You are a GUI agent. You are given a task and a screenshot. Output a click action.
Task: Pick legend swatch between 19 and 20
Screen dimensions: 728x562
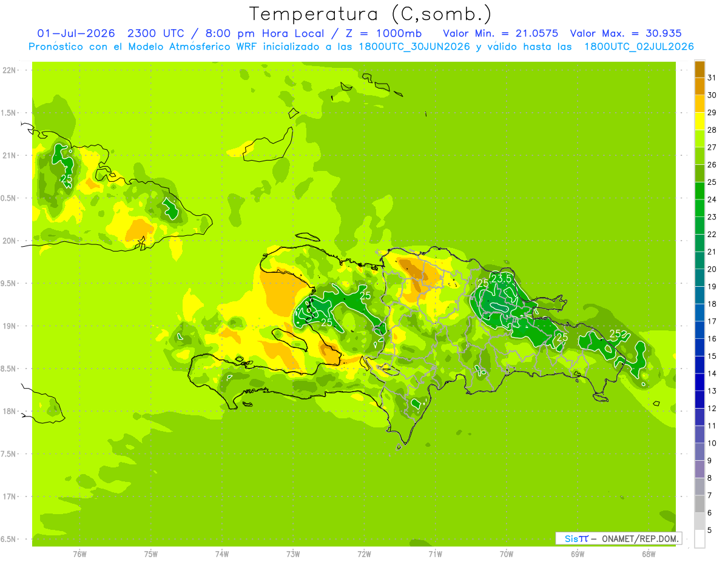tap(699, 278)
